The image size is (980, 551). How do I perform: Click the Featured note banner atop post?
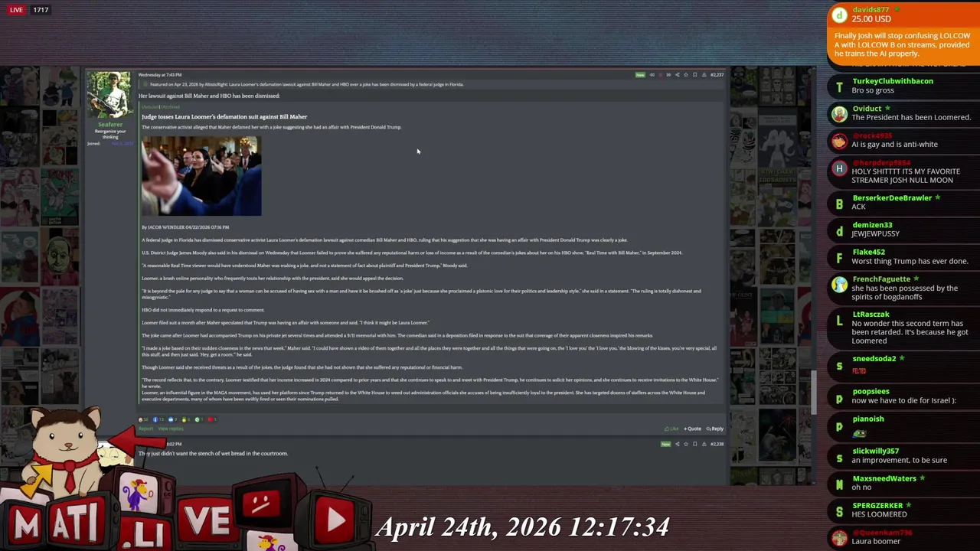click(x=433, y=84)
